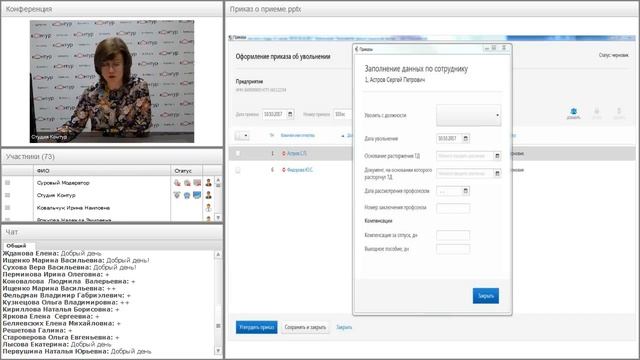The width and height of the screenshot is (640, 360).
Task: Tick checkbox in the Астров row
Action: pos(238,153)
